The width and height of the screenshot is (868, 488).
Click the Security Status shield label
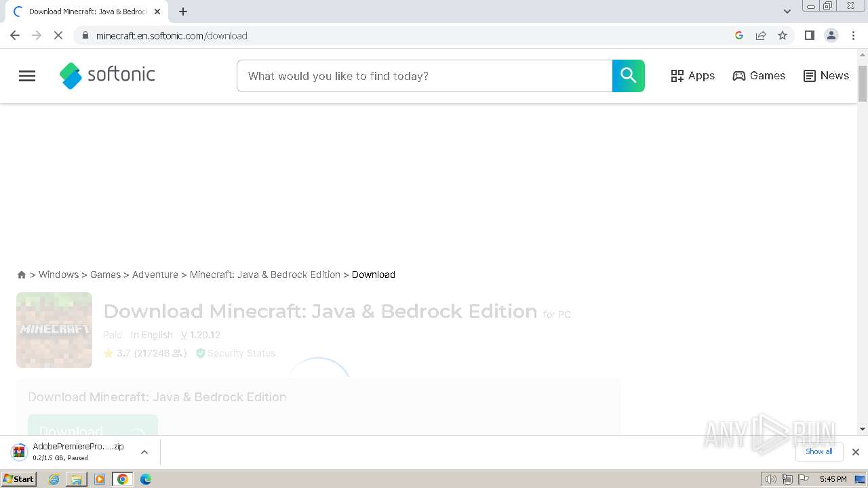coord(235,353)
